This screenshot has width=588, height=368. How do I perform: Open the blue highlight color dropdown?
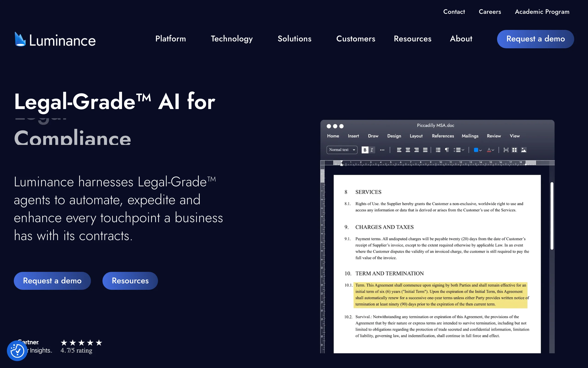tap(478, 150)
